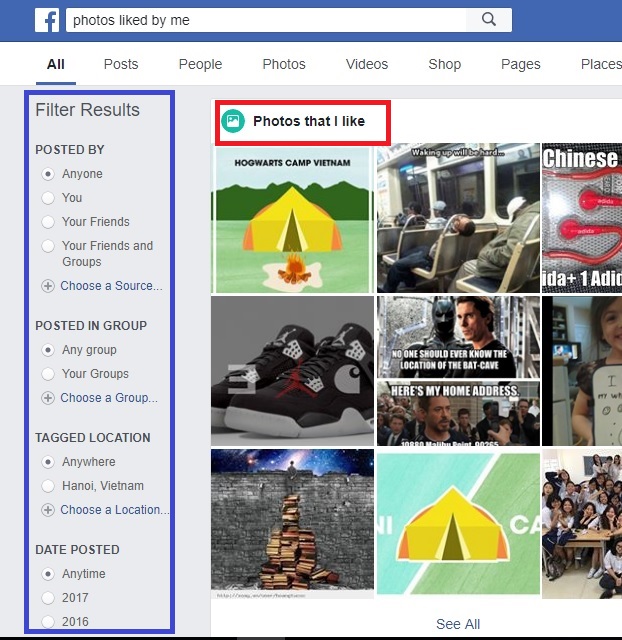This screenshot has height=640, width=622.
Task: Click the Facebook logo icon
Action: tap(47, 20)
